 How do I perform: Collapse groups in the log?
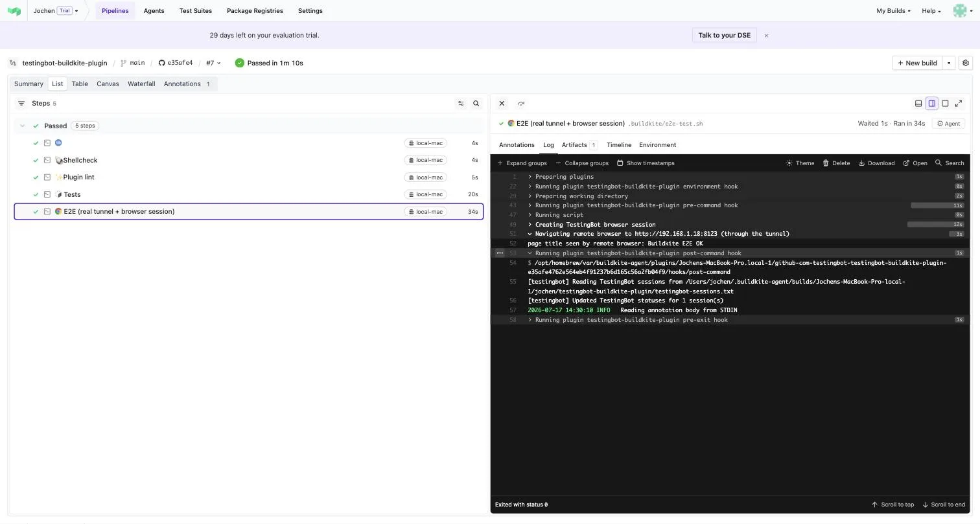pos(582,163)
